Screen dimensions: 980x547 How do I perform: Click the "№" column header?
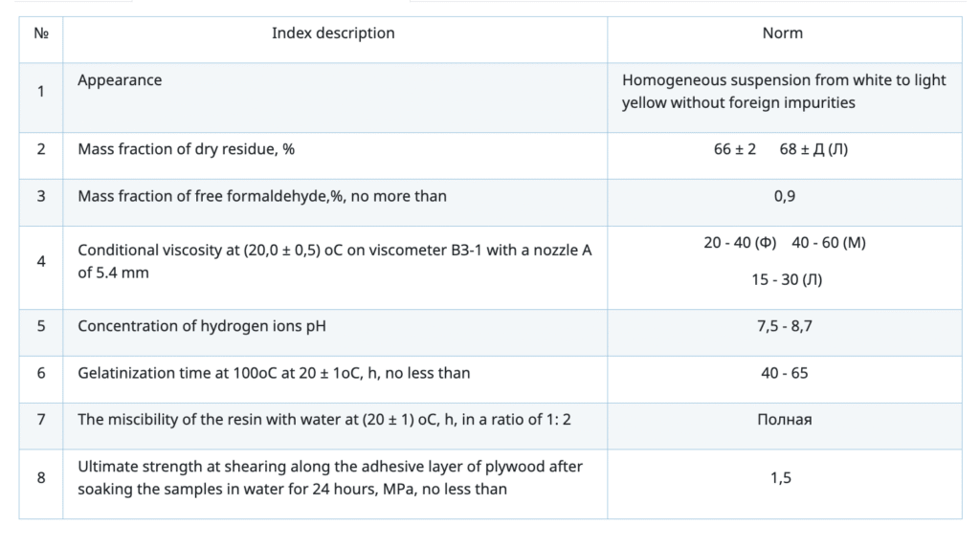pos(41,33)
